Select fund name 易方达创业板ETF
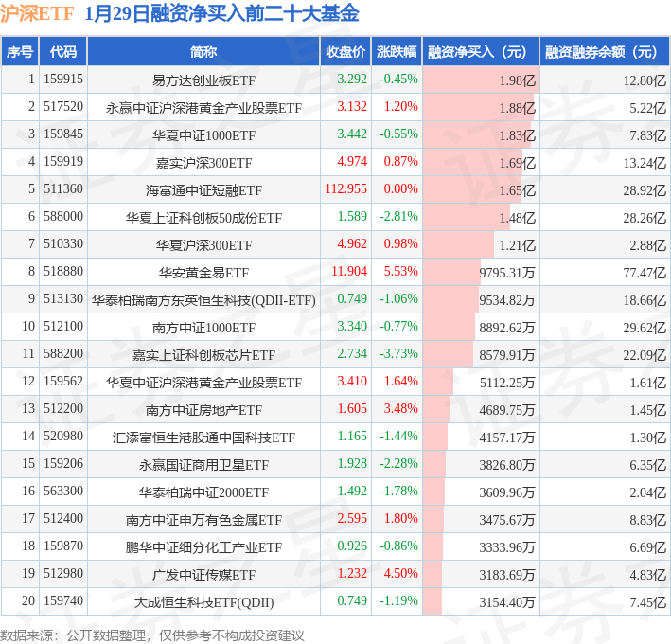 tap(203, 80)
